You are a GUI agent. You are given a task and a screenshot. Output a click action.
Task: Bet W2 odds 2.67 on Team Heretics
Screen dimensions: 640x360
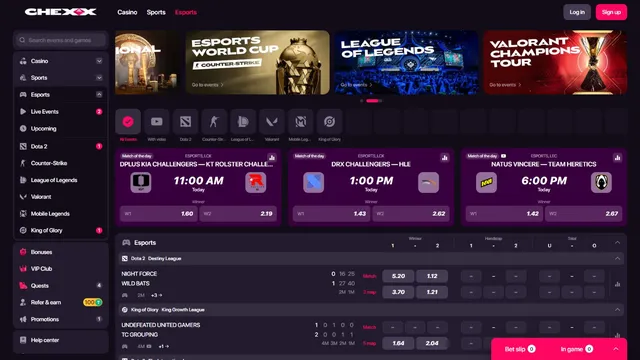click(x=584, y=213)
